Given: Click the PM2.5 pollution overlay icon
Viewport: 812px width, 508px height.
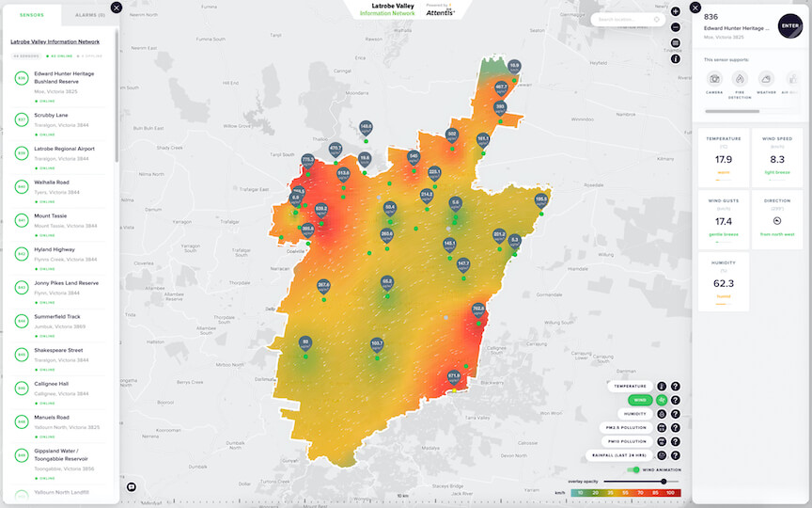Looking at the screenshot, I should click(662, 428).
